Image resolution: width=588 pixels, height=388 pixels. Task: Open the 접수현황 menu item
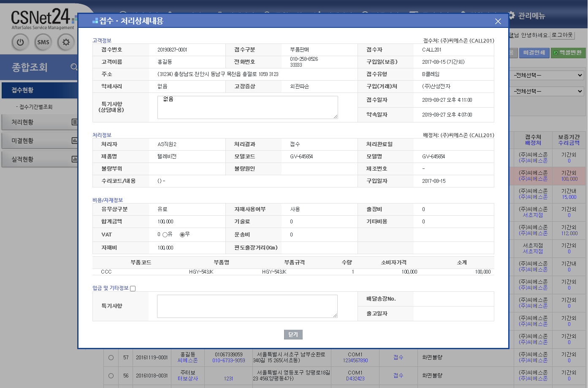(39, 90)
